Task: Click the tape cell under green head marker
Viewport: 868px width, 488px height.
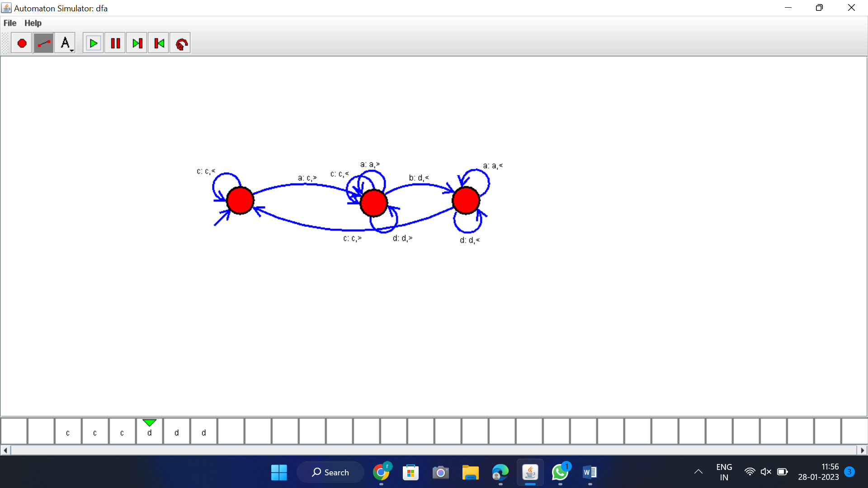Action: [x=149, y=432]
